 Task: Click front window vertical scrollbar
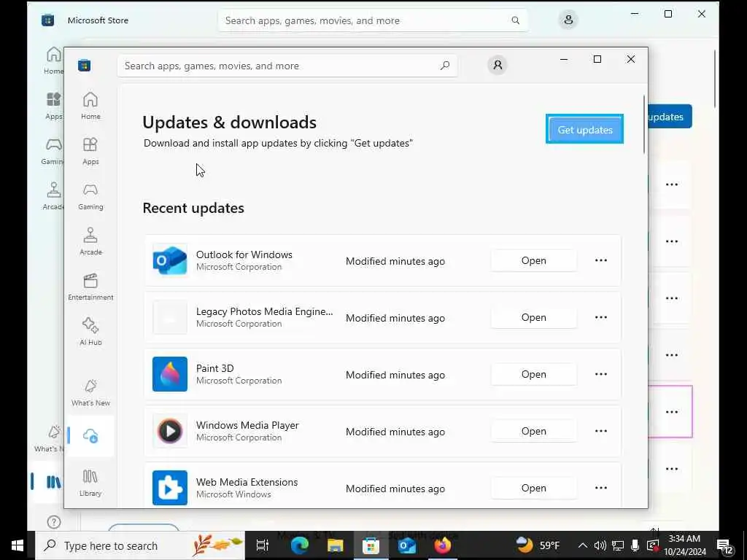point(644,125)
